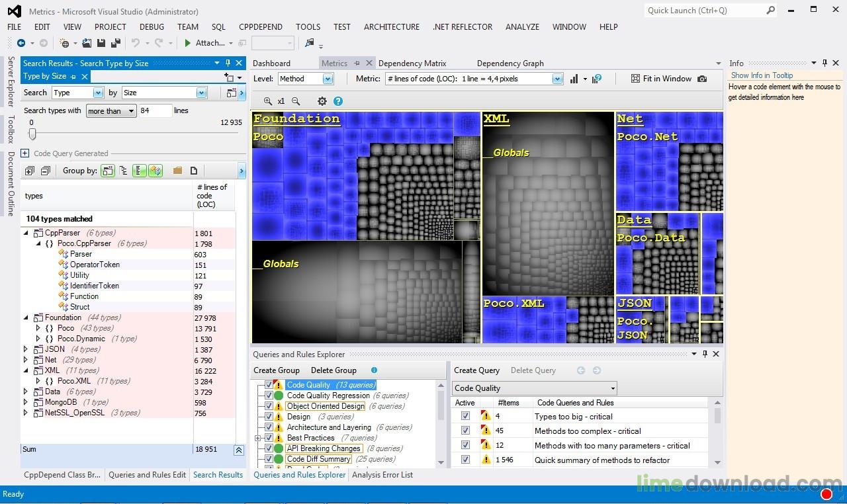Open the more than comparison dropdown
Image resolution: width=847 pixels, height=504 pixels.
tap(111, 111)
